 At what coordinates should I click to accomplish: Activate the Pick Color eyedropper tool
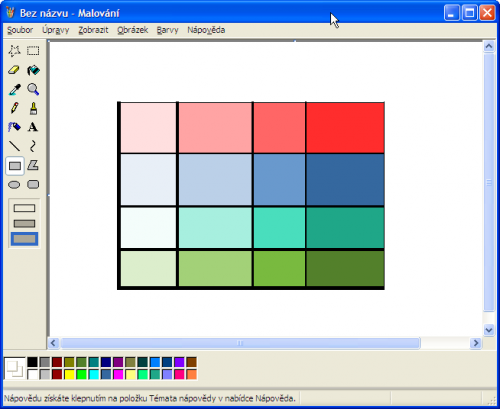[14, 89]
